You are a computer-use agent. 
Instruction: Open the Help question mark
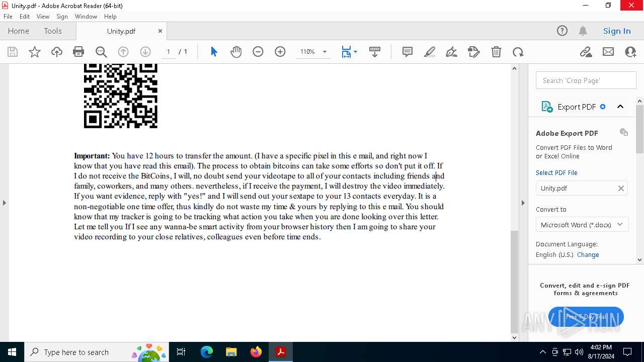562,31
